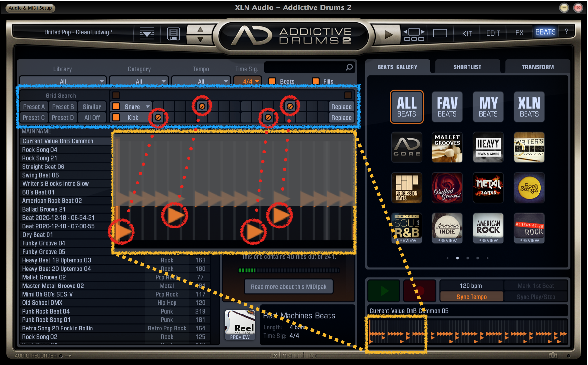Start playback with top play button
Screen dimensions: 588x365
(x=388, y=34)
